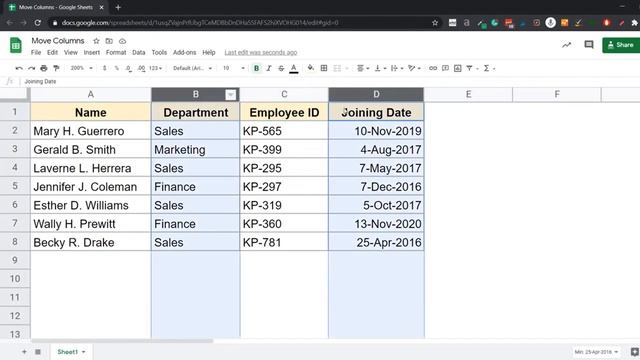The image size is (640, 360).
Task: Decrease decimal places with the .0 icon
Action: (129, 68)
